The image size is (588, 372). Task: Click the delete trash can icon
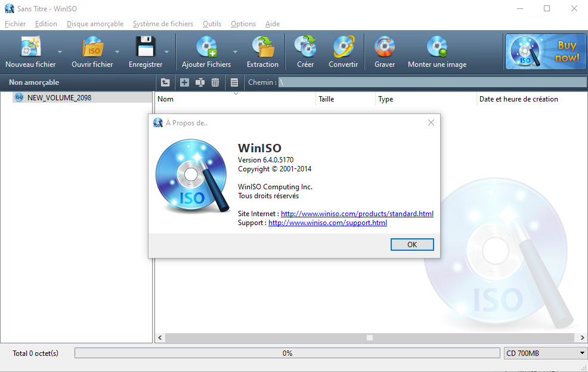point(215,82)
